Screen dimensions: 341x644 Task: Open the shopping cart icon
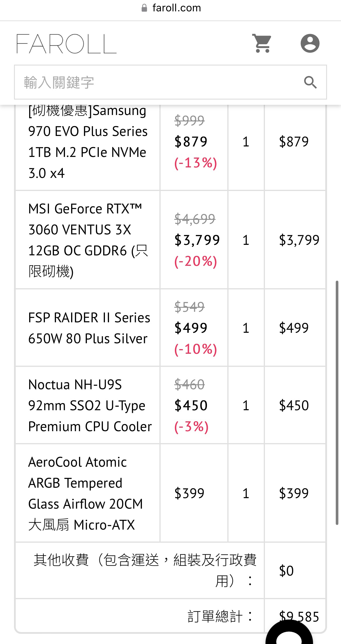coord(262,43)
